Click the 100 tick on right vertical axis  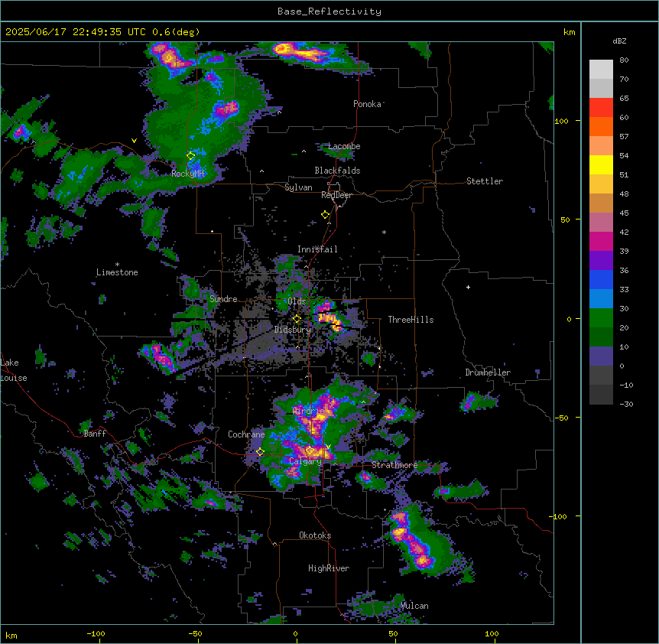[561, 121]
